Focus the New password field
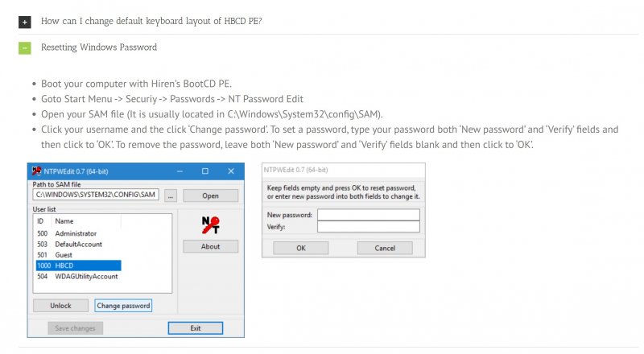Image resolution: width=644 pixels, height=354 pixels. pos(369,214)
